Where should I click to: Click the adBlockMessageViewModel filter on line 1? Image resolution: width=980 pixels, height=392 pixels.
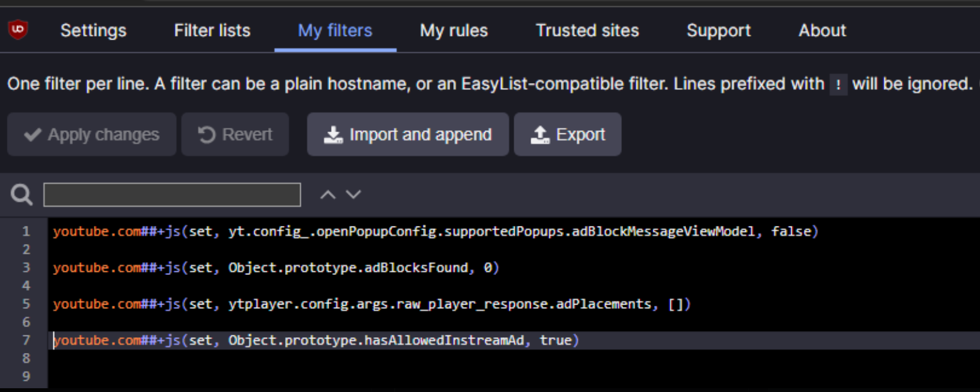pyautogui.click(x=436, y=232)
